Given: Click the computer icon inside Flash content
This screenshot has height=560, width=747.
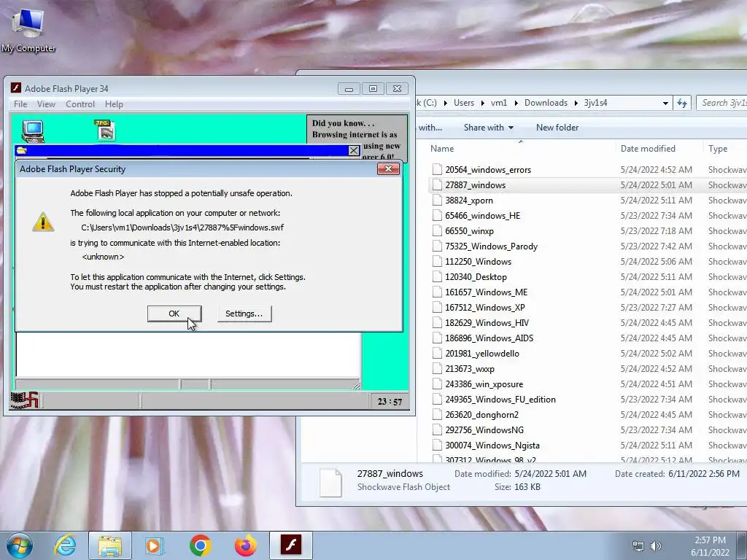Looking at the screenshot, I should 33,131.
